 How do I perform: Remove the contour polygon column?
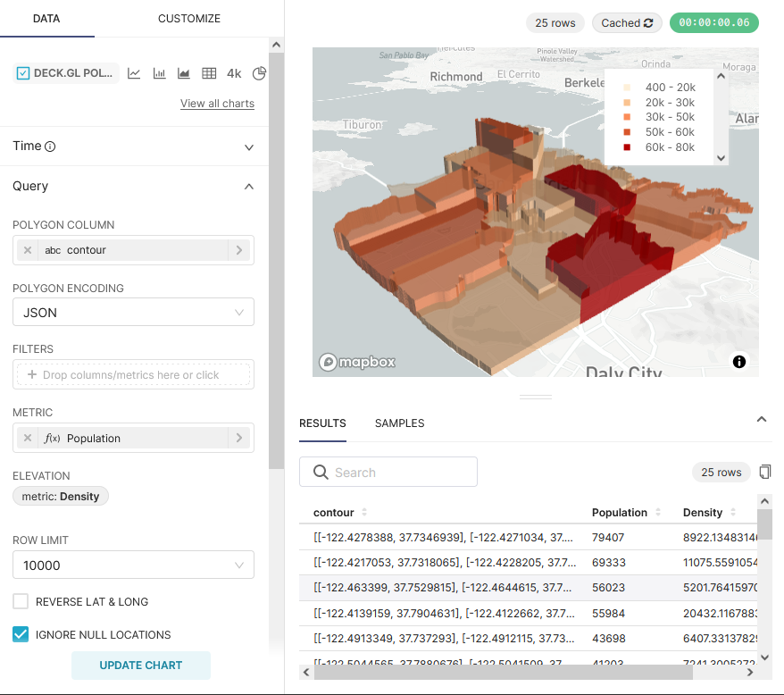(28, 250)
